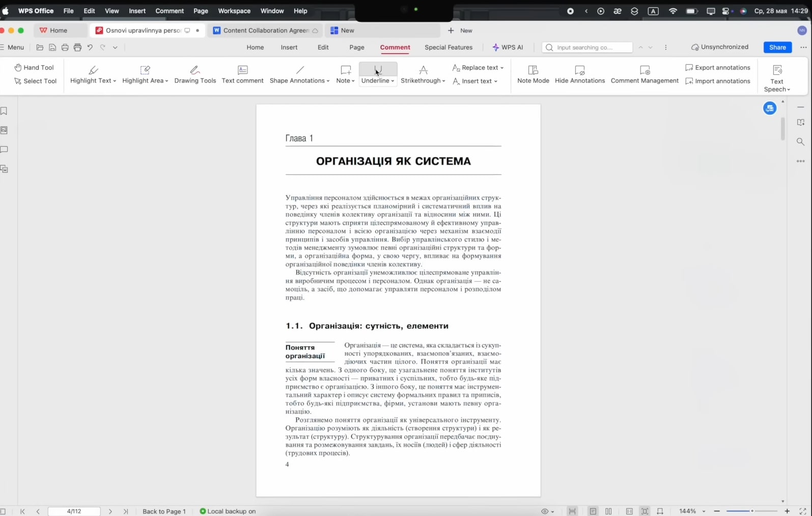This screenshot has height=516, width=812.
Task: Enter full screen from status bar
Action: [803, 511]
